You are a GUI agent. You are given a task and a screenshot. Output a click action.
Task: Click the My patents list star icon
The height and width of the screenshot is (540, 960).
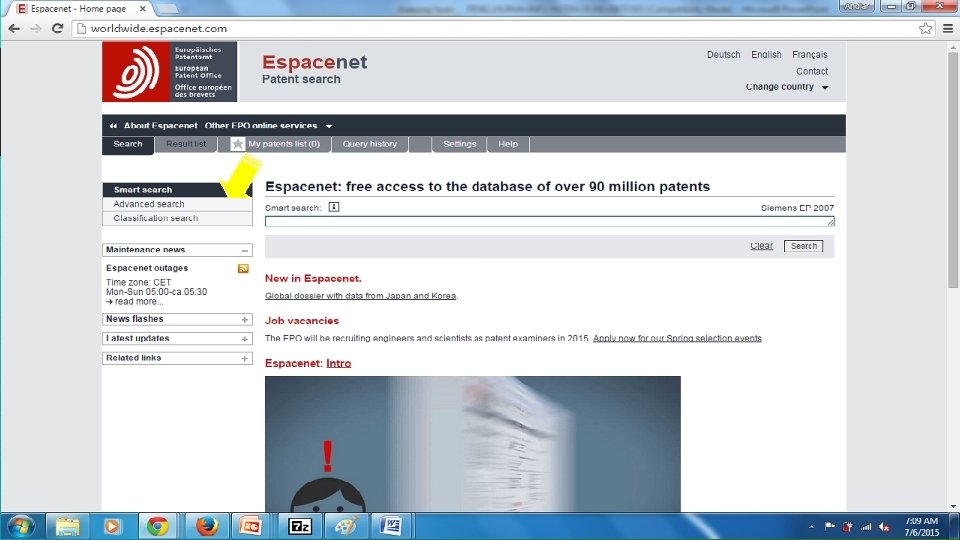tap(238, 144)
